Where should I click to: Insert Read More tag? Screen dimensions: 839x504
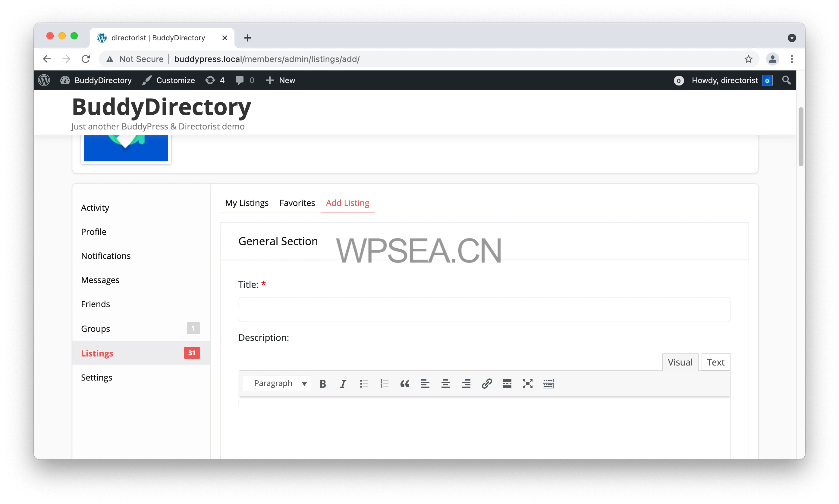[507, 384]
